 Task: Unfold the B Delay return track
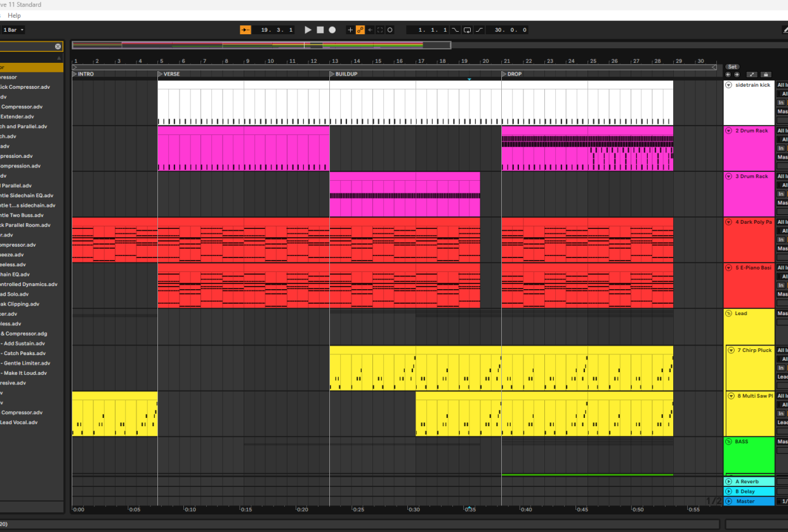729,491
